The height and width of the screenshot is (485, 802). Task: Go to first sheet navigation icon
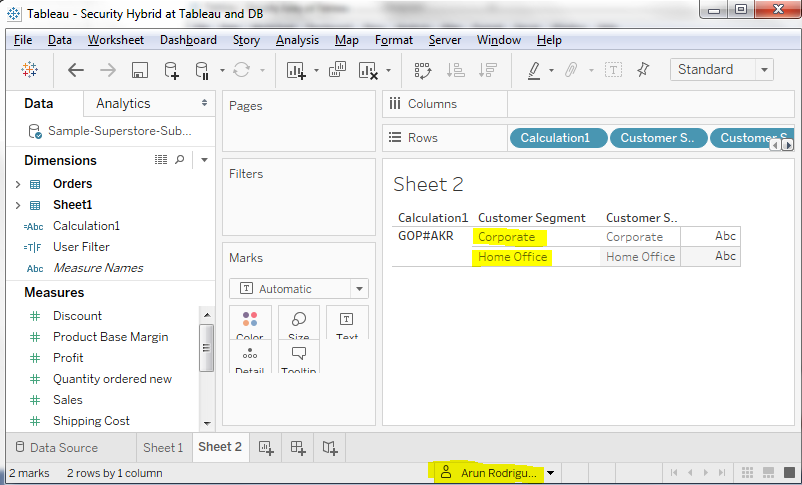pos(674,473)
